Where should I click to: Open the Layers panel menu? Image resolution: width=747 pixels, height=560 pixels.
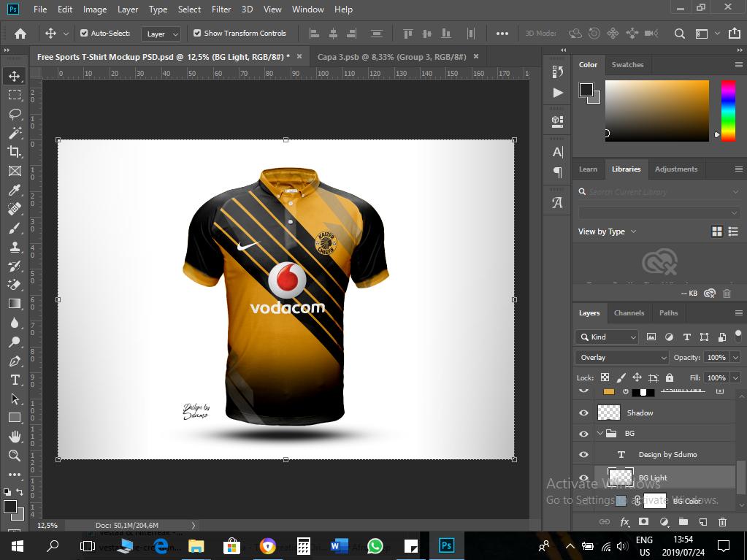738,313
